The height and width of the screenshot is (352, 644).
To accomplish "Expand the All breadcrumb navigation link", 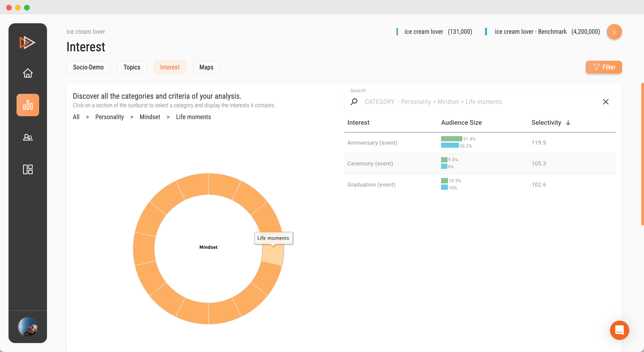I will [76, 117].
